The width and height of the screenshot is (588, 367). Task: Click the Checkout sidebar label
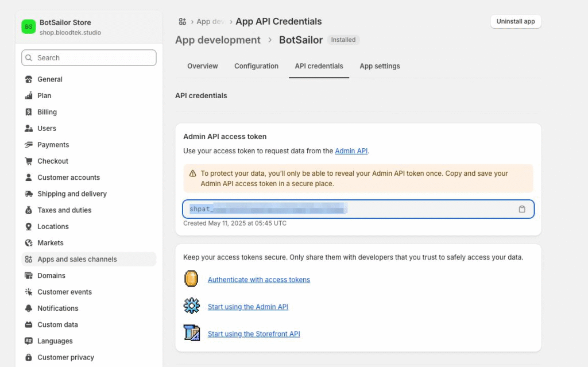(53, 161)
